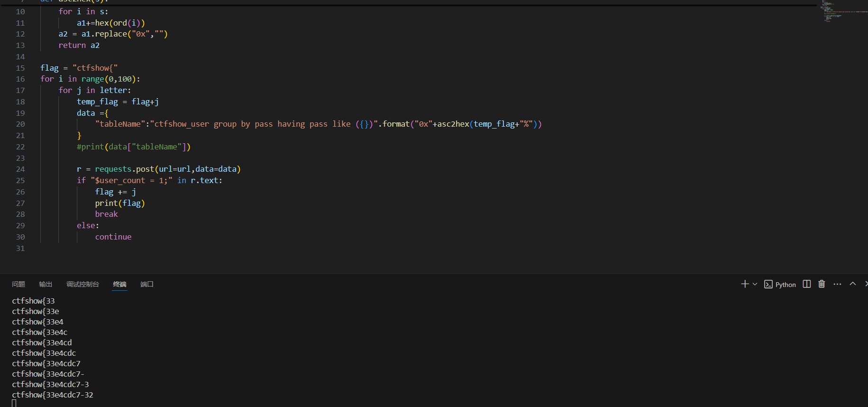Click the 'flag += j' line

click(116, 192)
